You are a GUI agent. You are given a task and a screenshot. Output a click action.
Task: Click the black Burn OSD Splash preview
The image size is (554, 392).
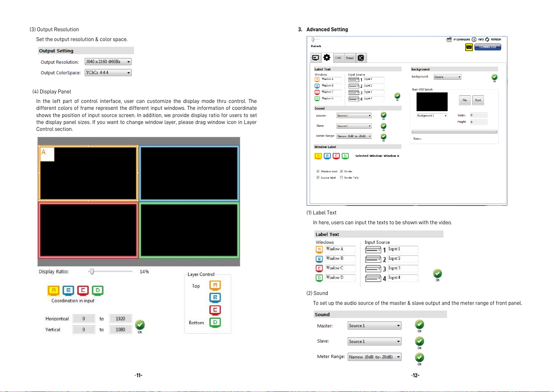432,102
